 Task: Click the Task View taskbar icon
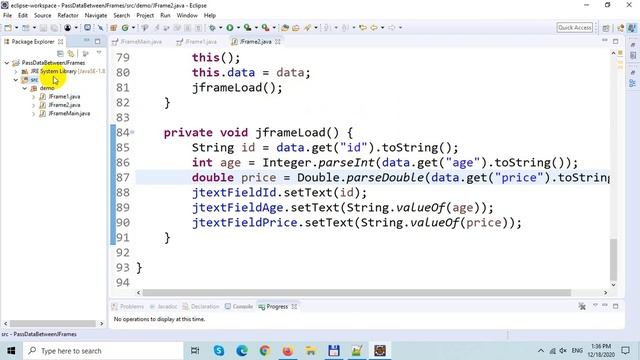[195, 351]
